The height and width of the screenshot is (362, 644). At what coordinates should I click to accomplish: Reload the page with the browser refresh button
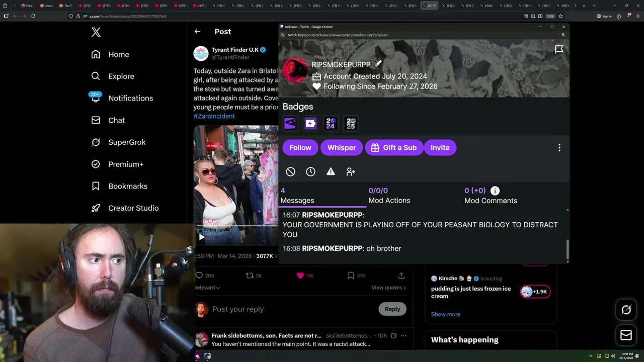point(33,16)
